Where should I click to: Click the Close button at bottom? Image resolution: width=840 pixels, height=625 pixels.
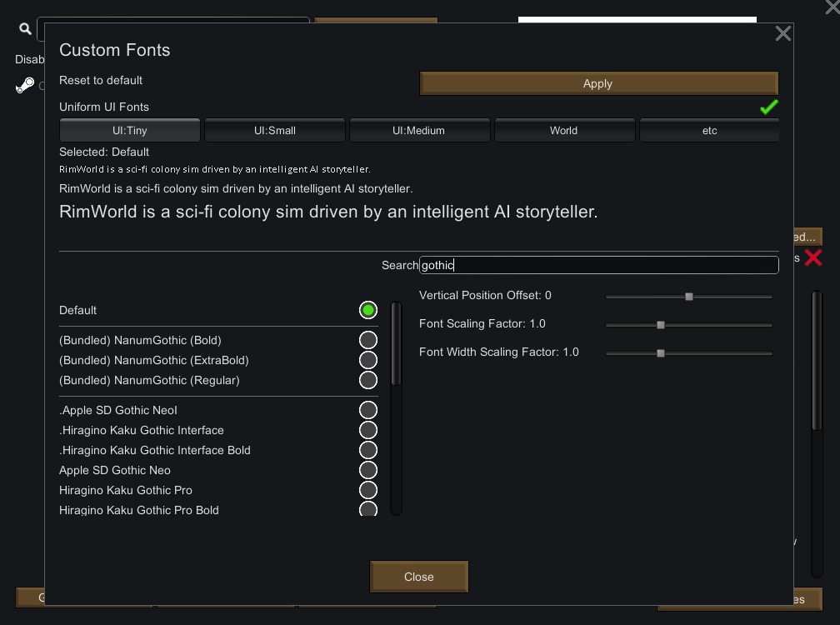click(x=419, y=577)
